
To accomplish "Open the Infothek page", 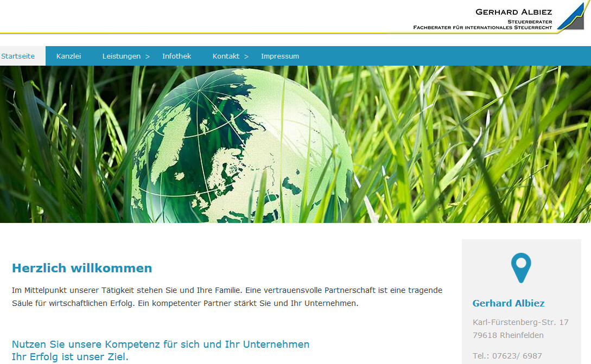I will pos(176,56).
